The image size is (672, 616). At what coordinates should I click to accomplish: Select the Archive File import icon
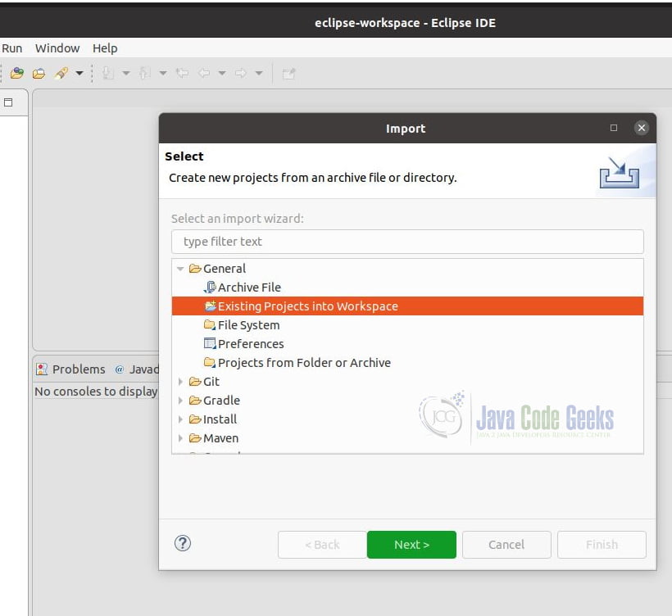211,287
